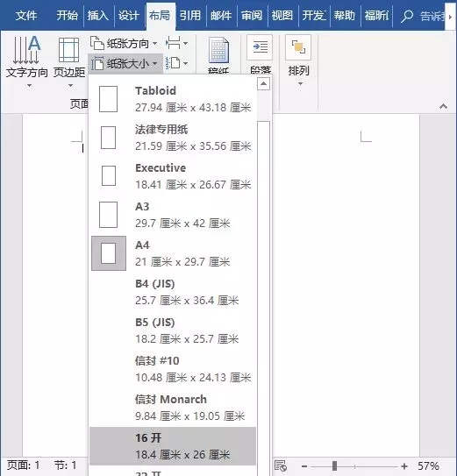Switch to the 引用 tab
The height and width of the screenshot is (476, 457).
190,15
